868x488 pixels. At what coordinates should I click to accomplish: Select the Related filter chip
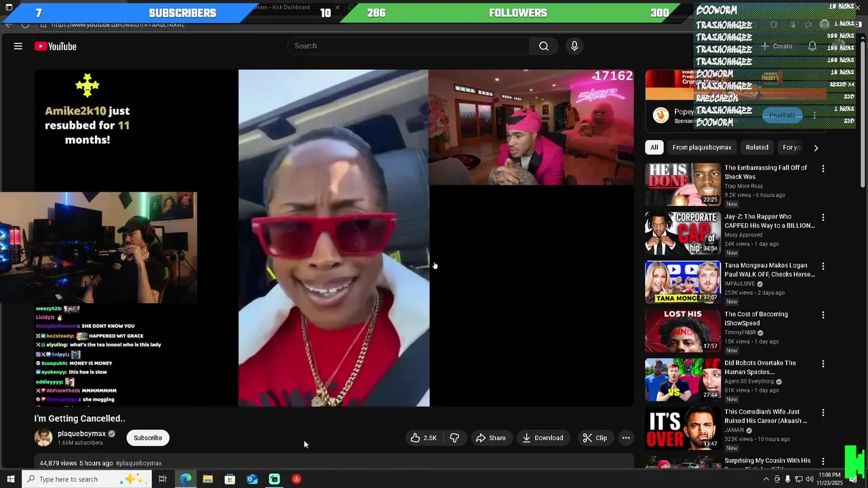(x=757, y=148)
